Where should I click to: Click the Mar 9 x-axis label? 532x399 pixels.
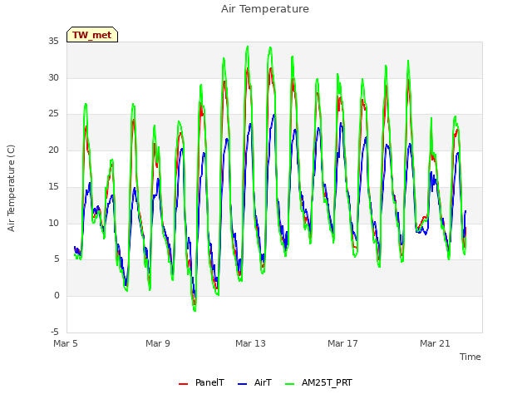point(158,343)
